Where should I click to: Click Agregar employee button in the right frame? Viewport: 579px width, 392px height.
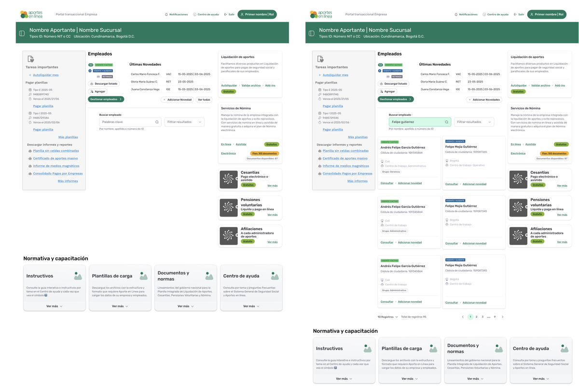coord(387,91)
